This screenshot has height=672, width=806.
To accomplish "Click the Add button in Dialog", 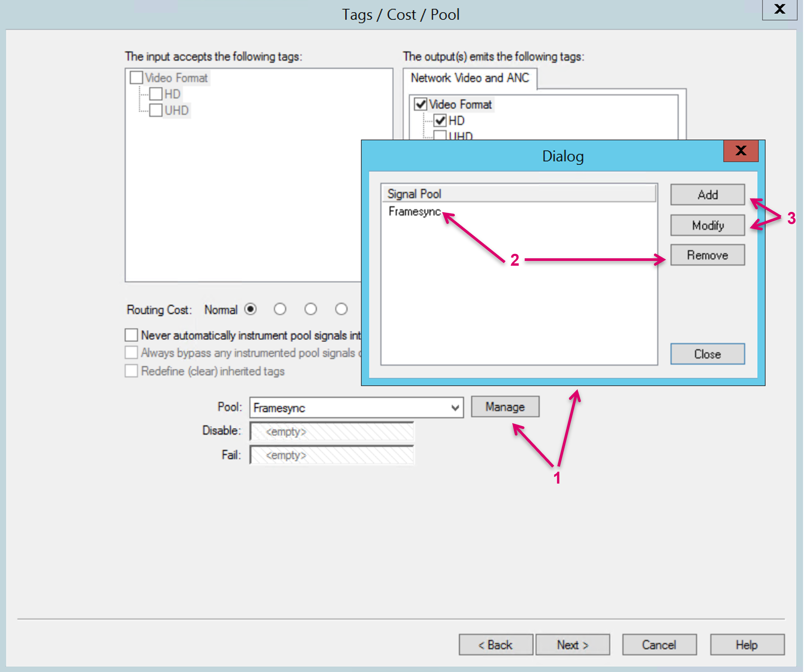I will [707, 195].
